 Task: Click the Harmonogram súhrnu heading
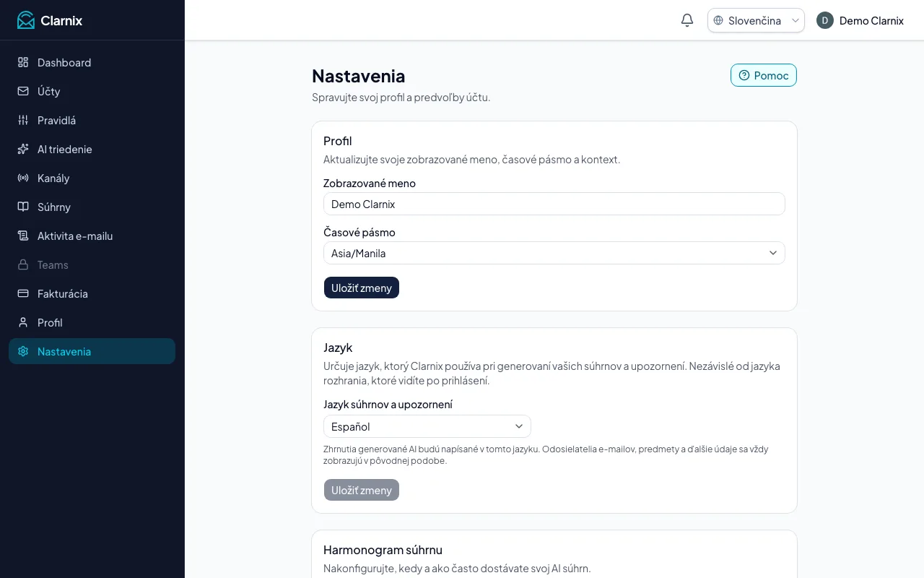click(383, 550)
